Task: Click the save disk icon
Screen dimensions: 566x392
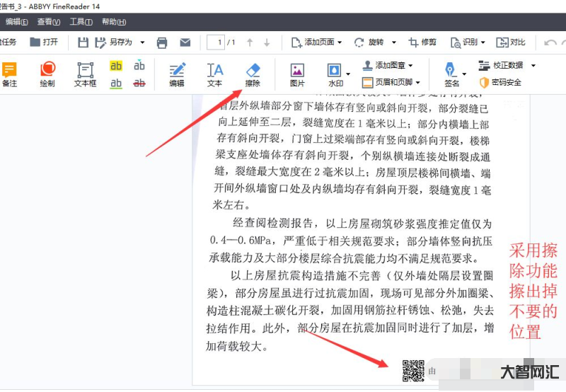Action: click(x=83, y=42)
